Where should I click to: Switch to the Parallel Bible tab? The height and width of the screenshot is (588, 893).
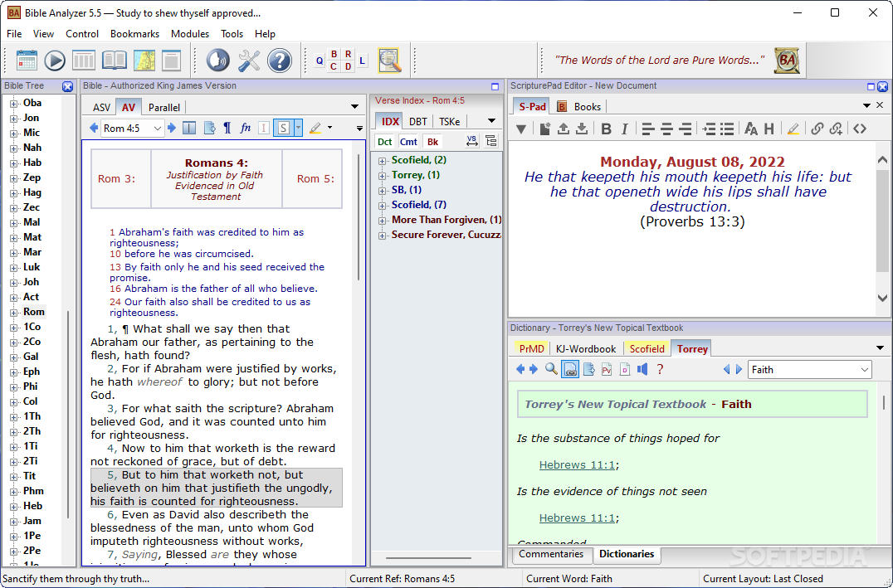(164, 108)
